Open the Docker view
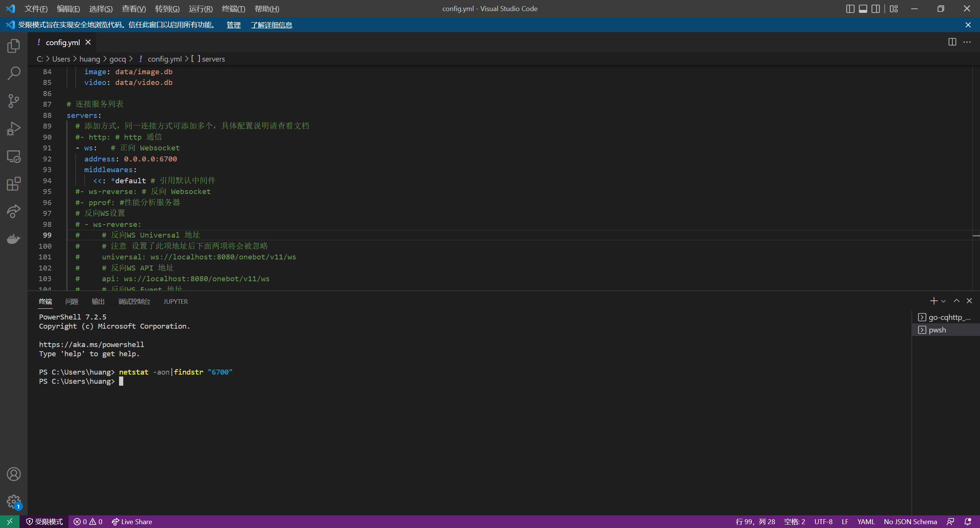 [14, 239]
